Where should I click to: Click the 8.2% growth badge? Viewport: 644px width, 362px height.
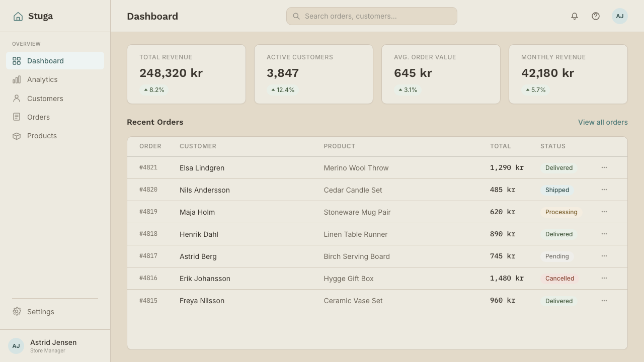point(154,90)
